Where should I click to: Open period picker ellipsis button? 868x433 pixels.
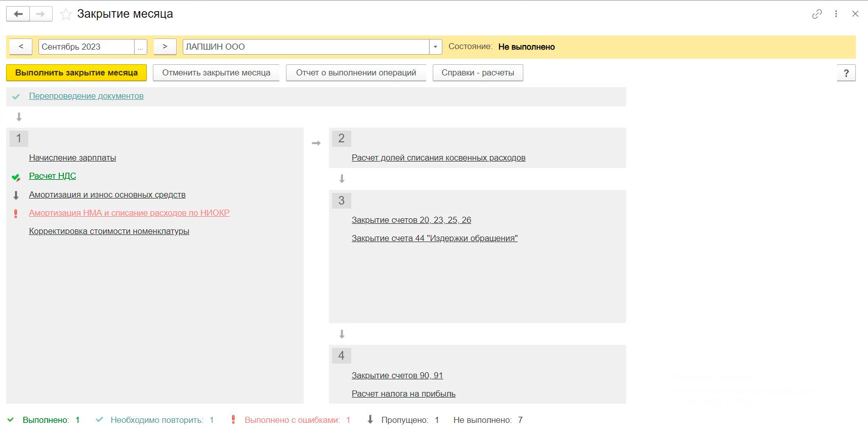click(x=141, y=47)
